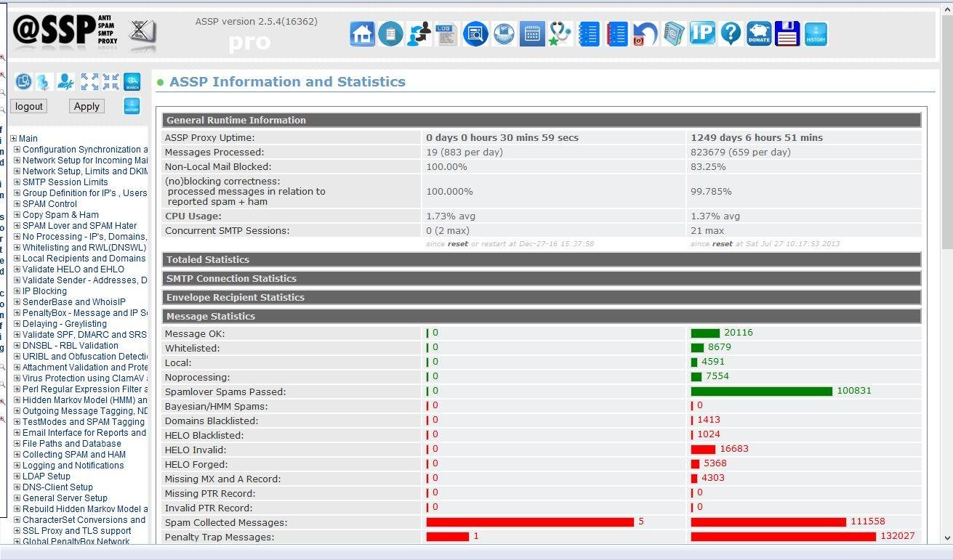This screenshot has width=953, height=560.
Task: Expand the IP Blocking tree node
Action: (x=17, y=291)
